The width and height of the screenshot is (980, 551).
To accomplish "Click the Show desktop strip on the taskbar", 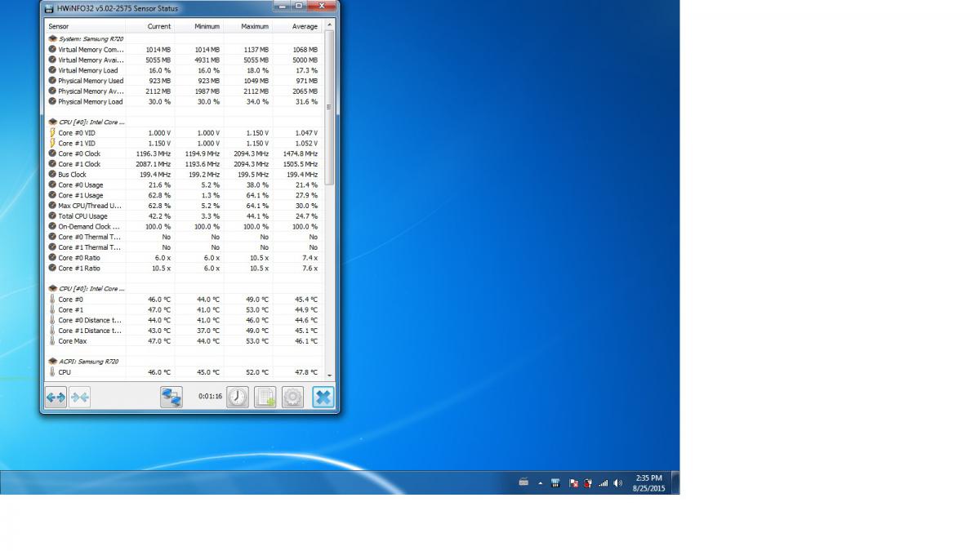I will [675, 482].
